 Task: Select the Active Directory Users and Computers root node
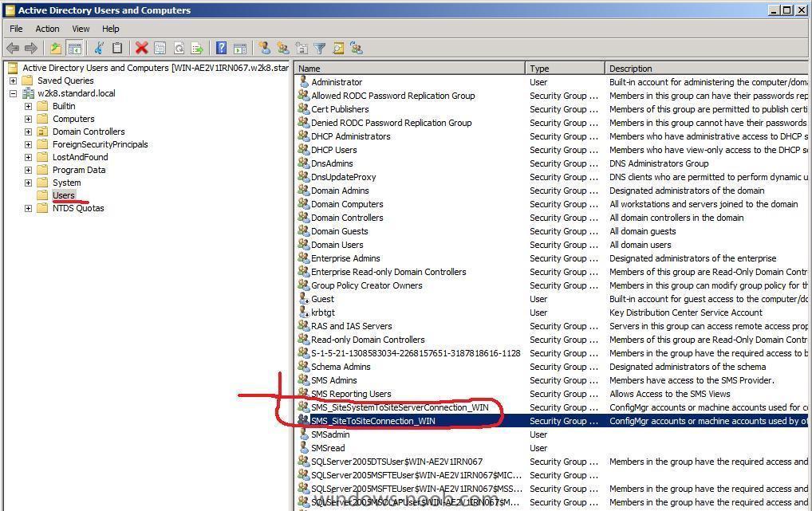tap(156, 68)
